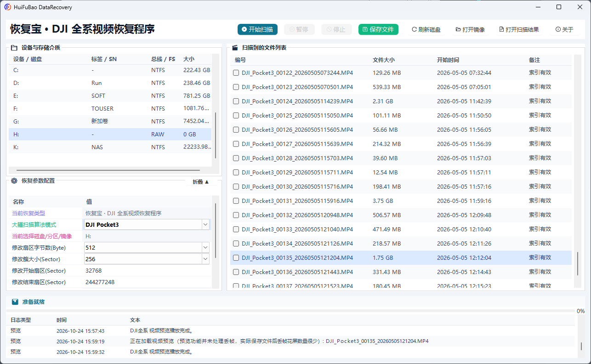
Task: Open a disk image with 打开镜像
Action: click(x=470, y=29)
